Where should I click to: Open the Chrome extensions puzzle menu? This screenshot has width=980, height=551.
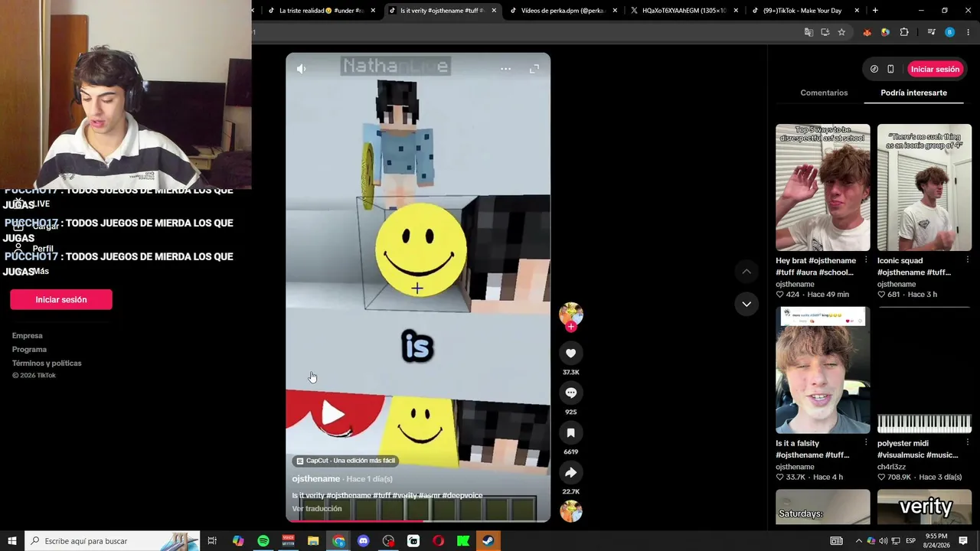coord(904,32)
